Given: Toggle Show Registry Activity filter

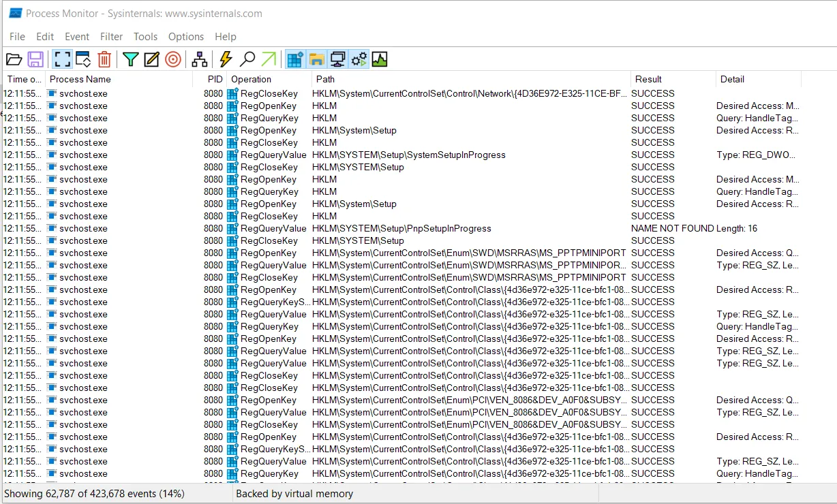Looking at the screenshot, I should tap(295, 60).
